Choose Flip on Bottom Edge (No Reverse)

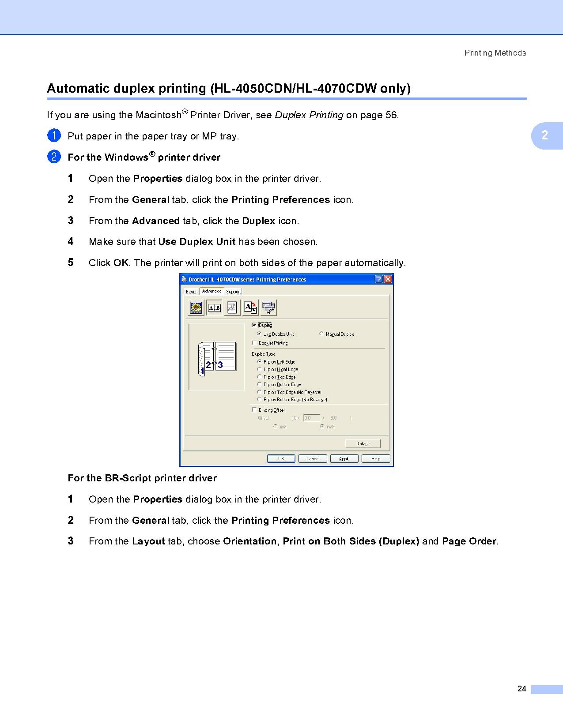click(x=259, y=399)
